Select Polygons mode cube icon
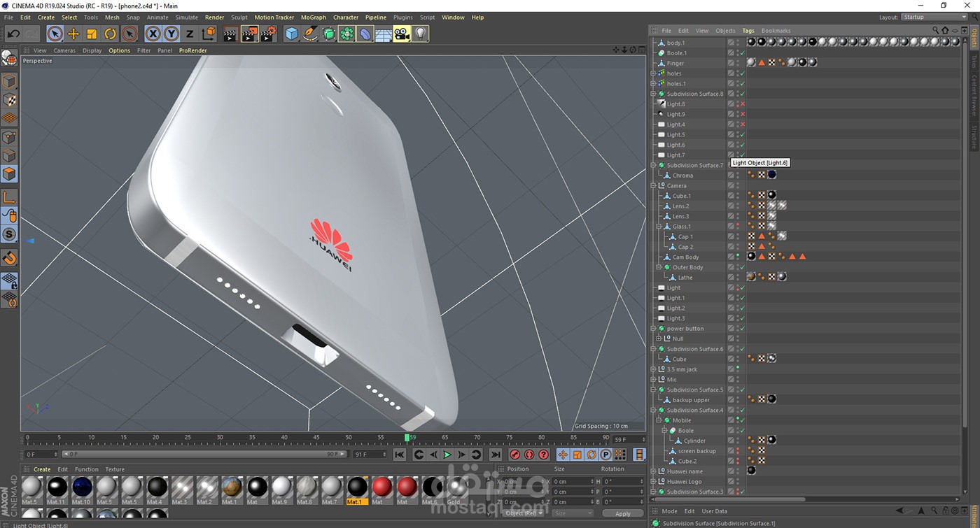Screen dimensions: 980x528 click(9, 173)
